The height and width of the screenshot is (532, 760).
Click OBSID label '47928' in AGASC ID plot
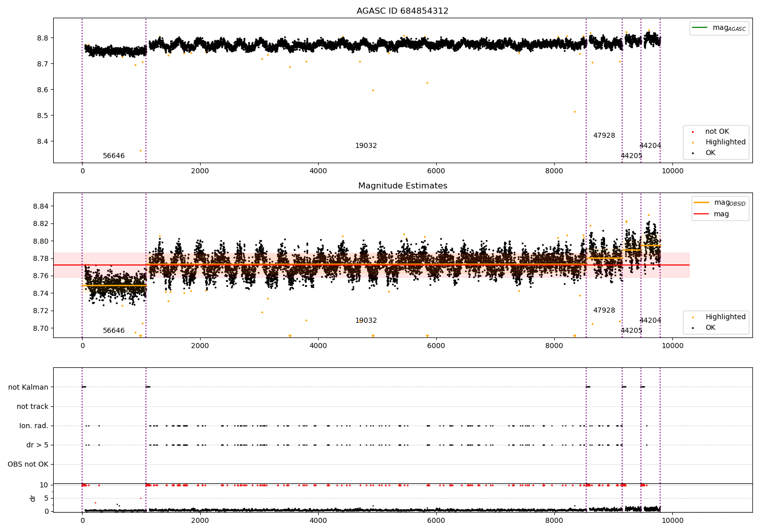coord(604,136)
